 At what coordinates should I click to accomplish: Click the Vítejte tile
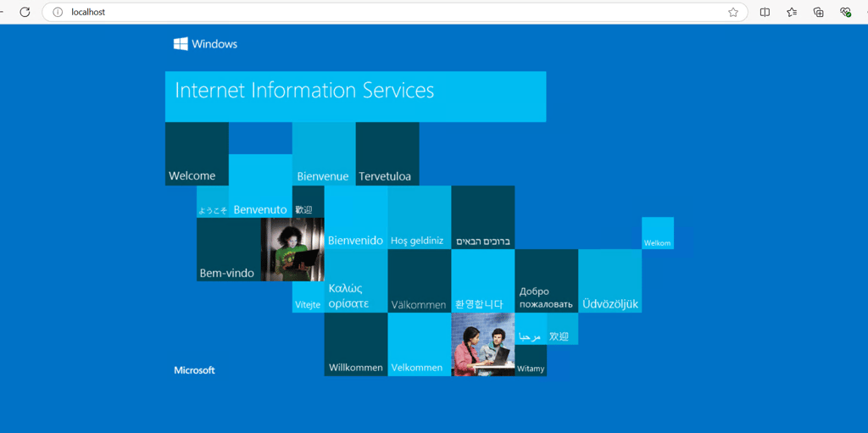[309, 297]
